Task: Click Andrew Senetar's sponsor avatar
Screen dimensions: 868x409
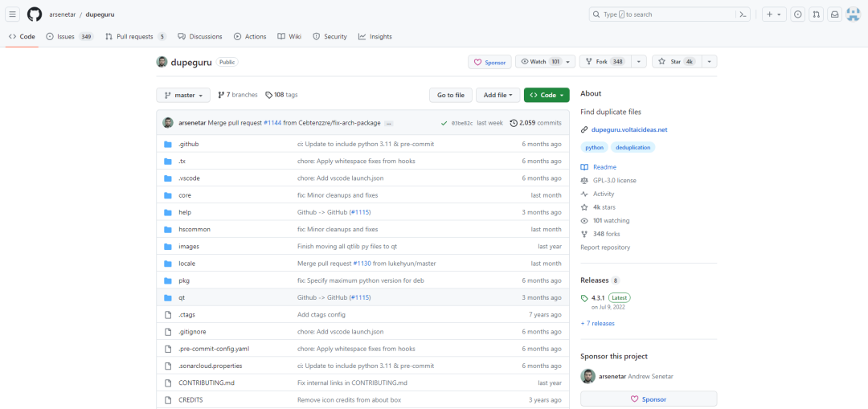Action: [x=588, y=376]
